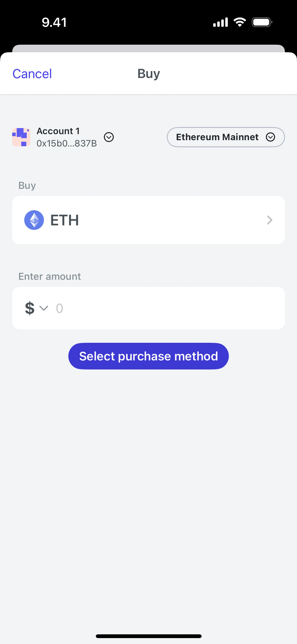This screenshot has height=644, width=297.
Task: Expand the account selector chevron
Action: tap(109, 137)
